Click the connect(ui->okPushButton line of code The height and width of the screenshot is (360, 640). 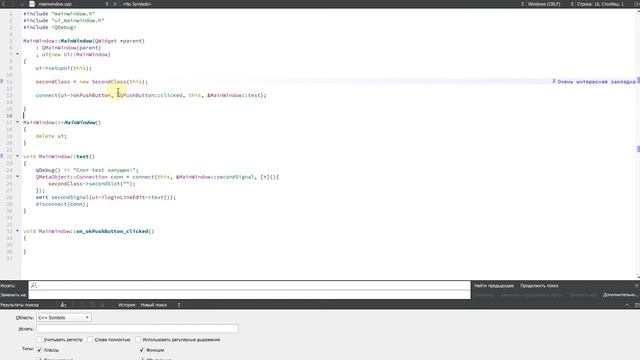tap(151, 95)
